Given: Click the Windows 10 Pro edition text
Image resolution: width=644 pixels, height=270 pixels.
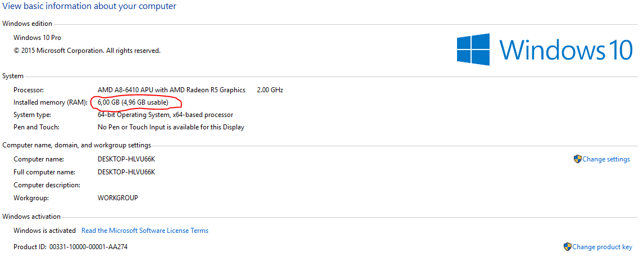Looking at the screenshot, I should (38, 38).
